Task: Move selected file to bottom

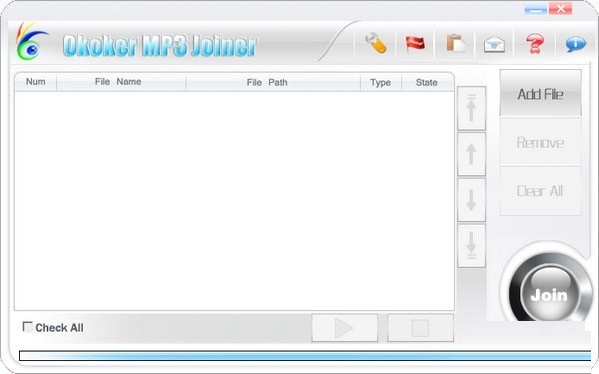Action: [x=471, y=246]
